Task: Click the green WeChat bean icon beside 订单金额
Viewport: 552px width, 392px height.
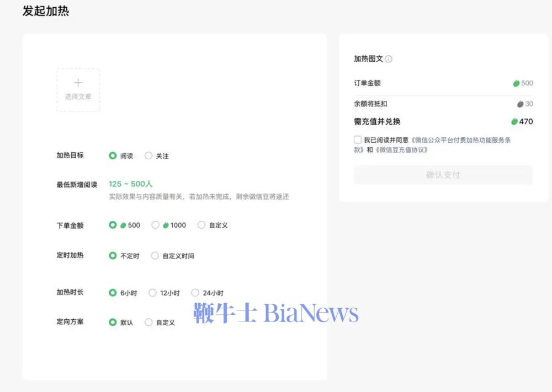Action: click(517, 83)
